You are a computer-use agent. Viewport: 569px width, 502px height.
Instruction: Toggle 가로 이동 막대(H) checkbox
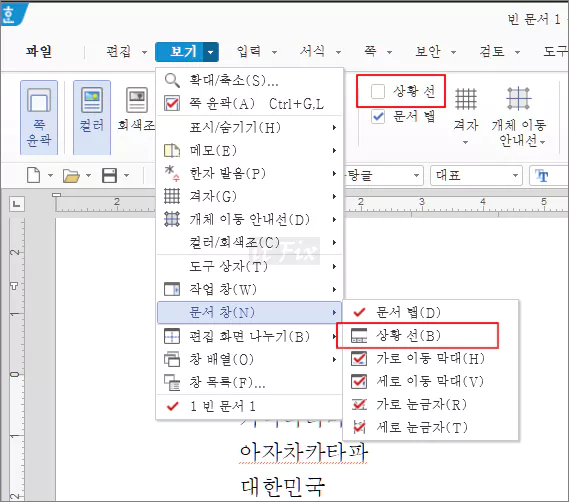point(359,359)
